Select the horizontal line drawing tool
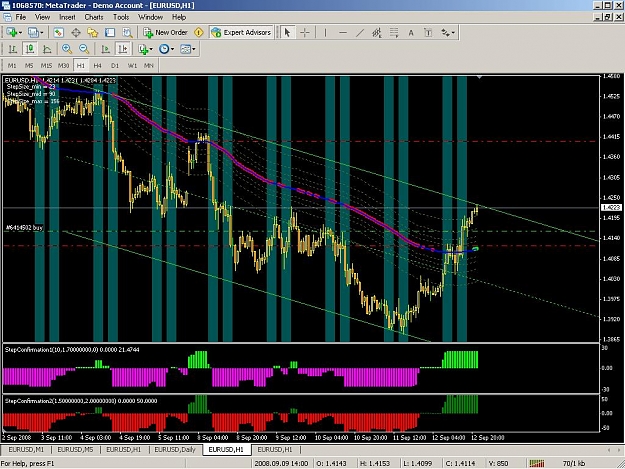This screenshot has width=625, height=469. tap(342, 33)
